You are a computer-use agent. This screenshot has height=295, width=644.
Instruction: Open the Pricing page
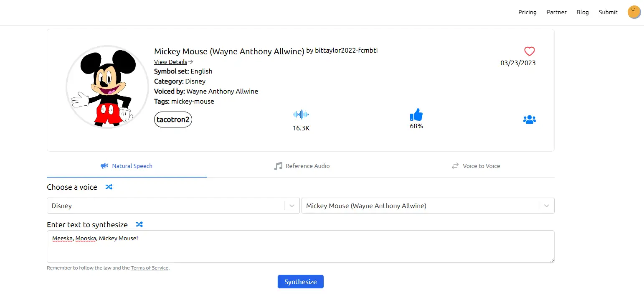[x=527, y=12]
